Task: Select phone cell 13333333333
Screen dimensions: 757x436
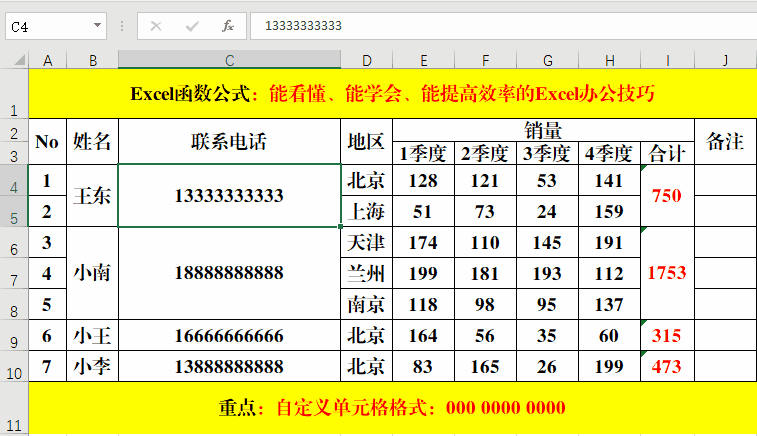Action: click(x=229, y=196)
